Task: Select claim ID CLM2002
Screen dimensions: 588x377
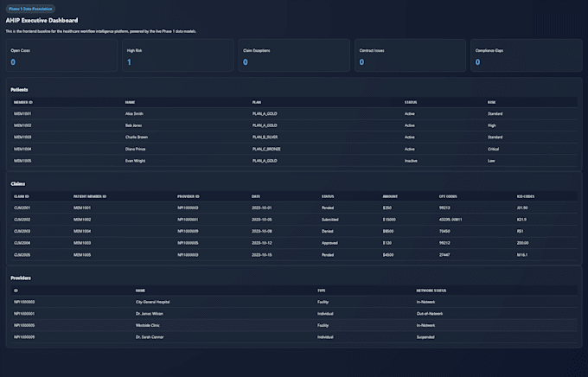Action: pyautogui.click(x=22, y=220)
